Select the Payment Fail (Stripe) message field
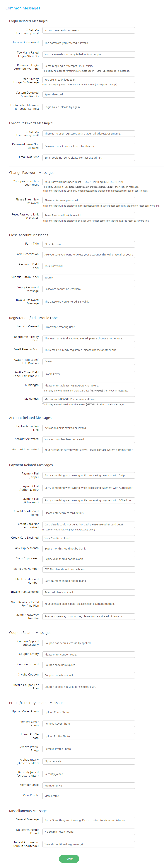Viewport: 164px width, 868px height. [x=88, y=475]
